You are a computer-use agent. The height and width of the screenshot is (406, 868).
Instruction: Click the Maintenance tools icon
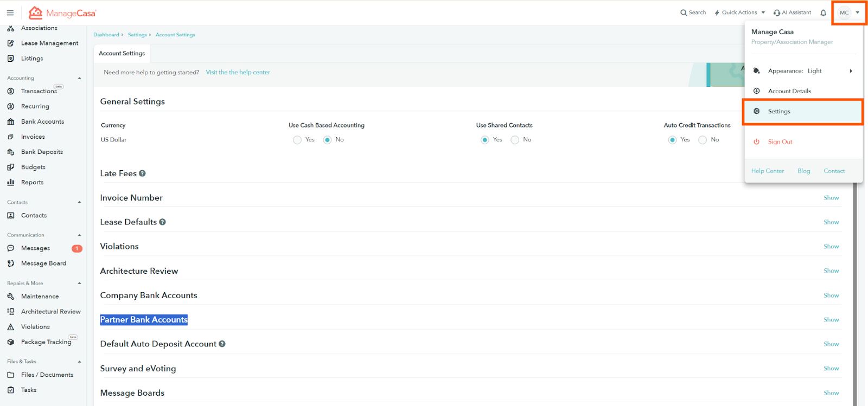11,297
